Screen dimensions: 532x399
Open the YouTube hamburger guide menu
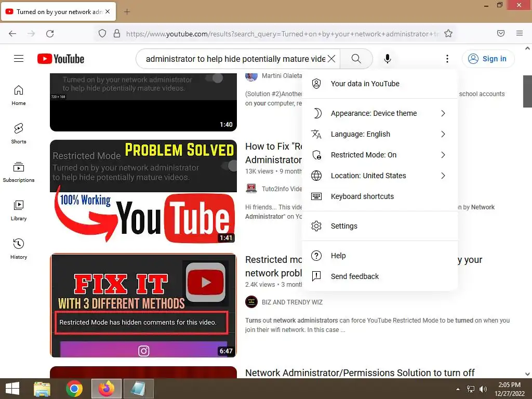tap(19, 59)
